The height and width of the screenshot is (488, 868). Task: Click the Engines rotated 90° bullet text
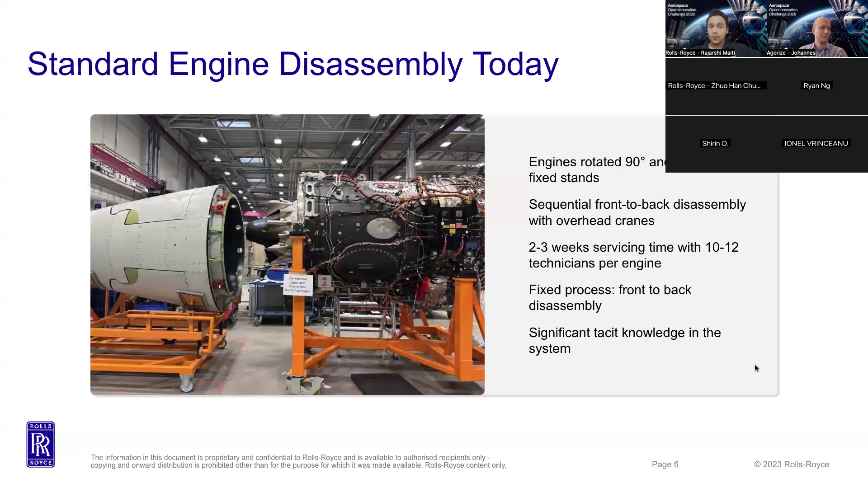click(x=597, y=170)
